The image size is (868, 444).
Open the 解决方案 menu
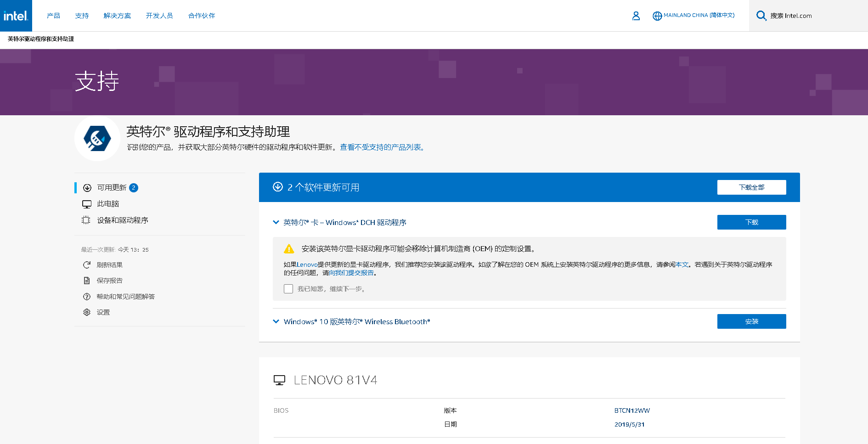click(117, 16)
